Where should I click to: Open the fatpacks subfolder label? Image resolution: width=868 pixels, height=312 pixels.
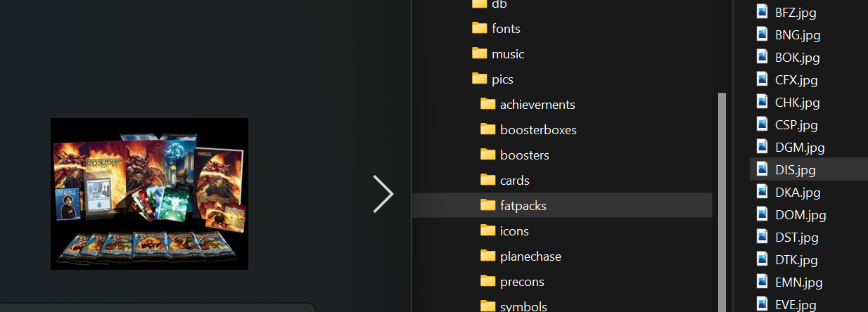click(523, 206)
